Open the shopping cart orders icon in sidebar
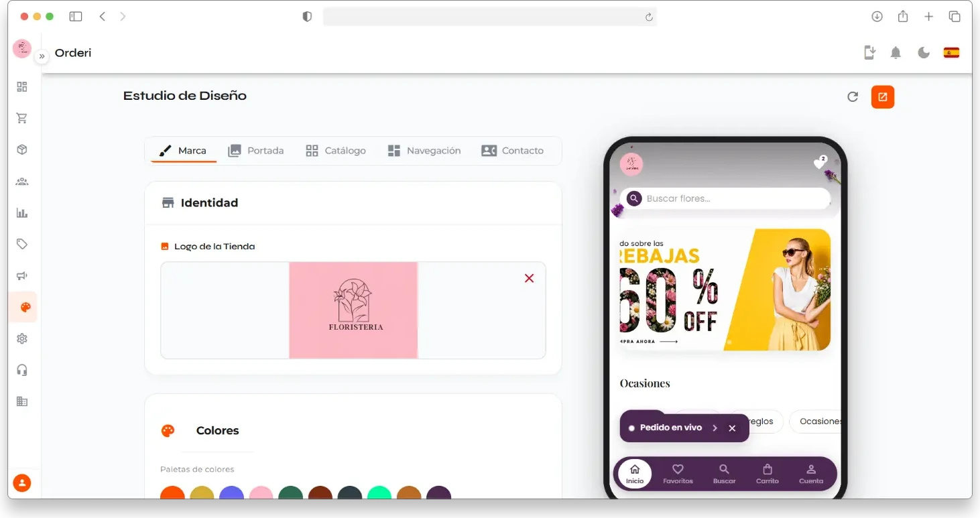 (x=22, y=118)
